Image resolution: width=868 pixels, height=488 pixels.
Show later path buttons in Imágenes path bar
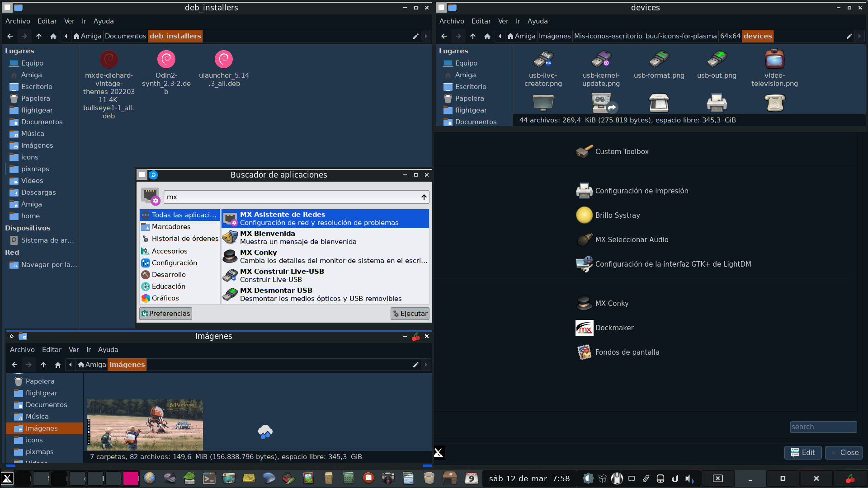click(x=426, y=365)
